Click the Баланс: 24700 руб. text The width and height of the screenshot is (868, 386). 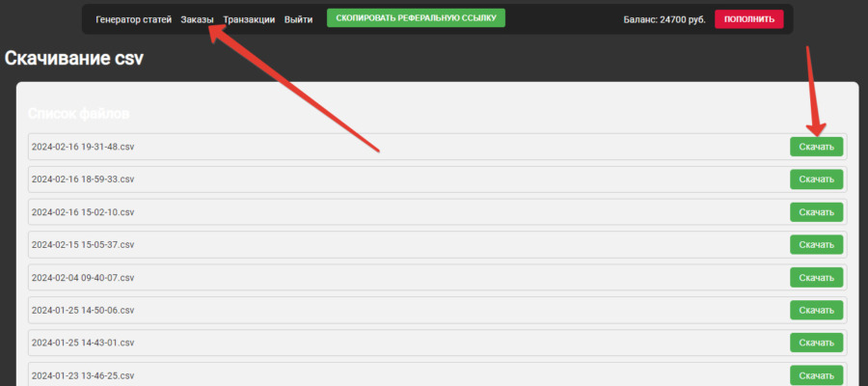pyautogui.click(x=665, y=19)
